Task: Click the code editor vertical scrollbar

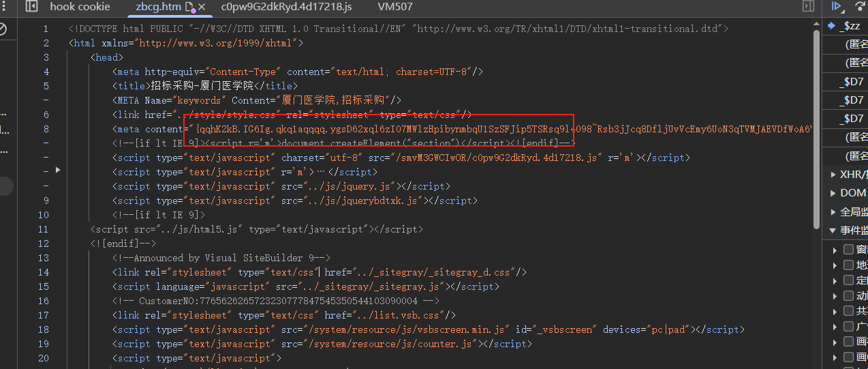Action: (x=816, y=130)
